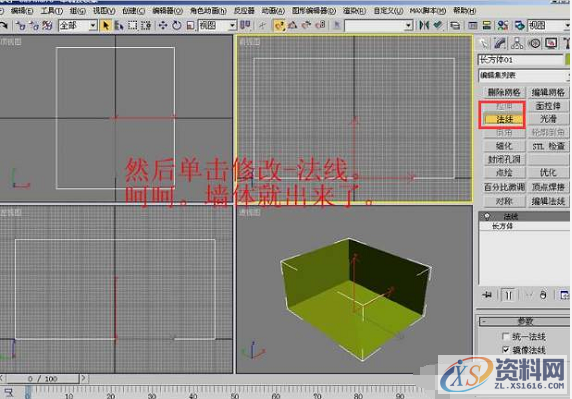The height and width of the screenshot is (399, 572).
Task: Choose the Rectangular Selection Region tool
Action: [132, 25]
